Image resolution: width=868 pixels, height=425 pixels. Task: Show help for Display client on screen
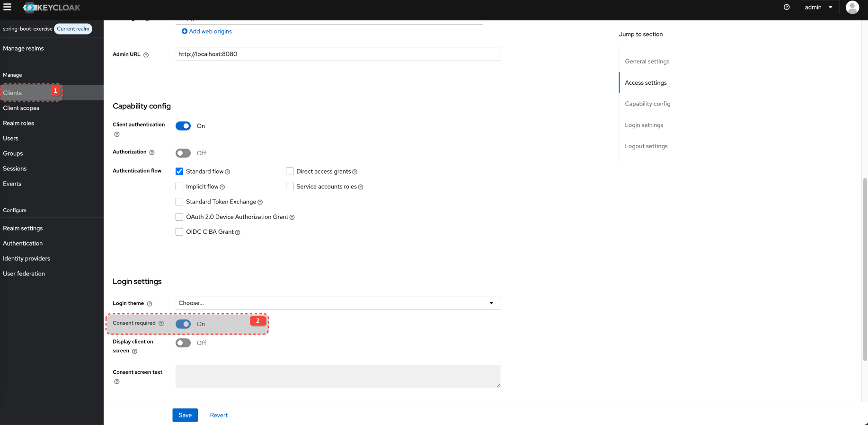[135, 351]
